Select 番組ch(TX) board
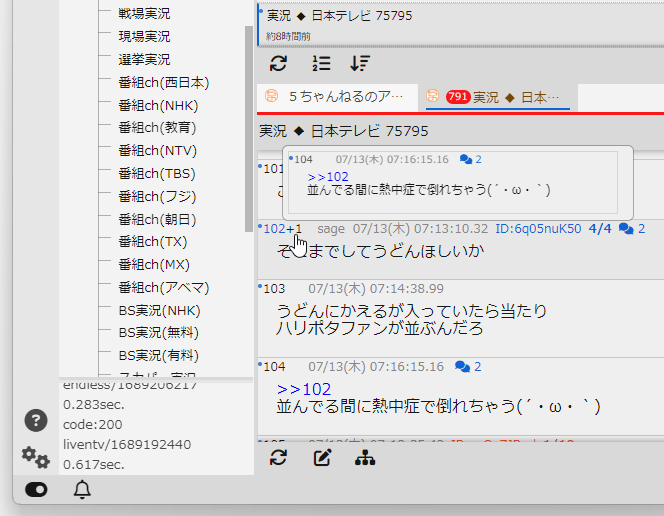 point(153,241)
